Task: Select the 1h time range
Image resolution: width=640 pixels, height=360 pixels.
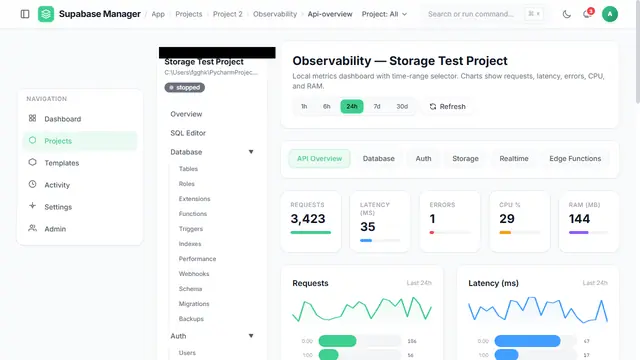Action: click(304, 107)
